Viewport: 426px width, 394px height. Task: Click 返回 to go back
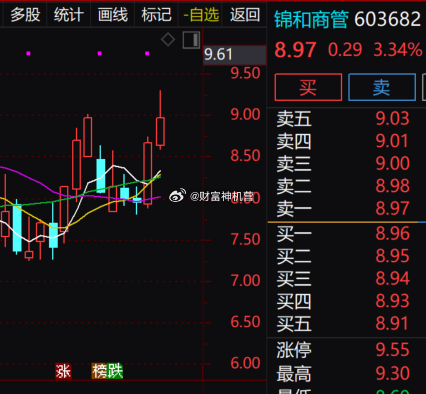click(245, 15)
